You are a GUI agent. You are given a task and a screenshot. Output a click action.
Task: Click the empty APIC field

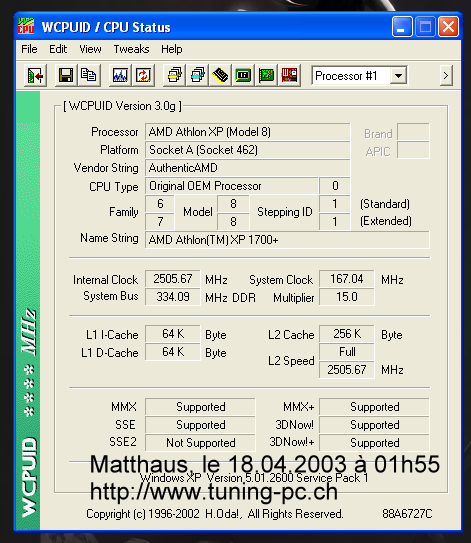[413, 150]
